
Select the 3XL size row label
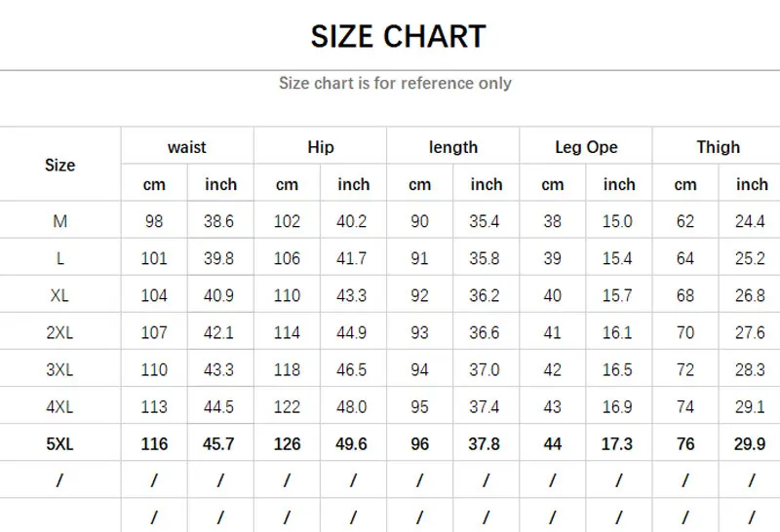click(x=59, y=369)
